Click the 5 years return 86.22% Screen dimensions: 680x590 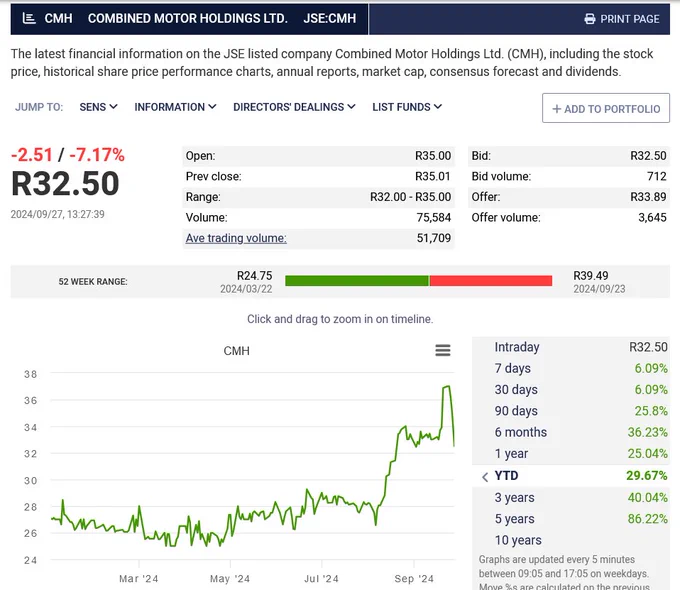pos(647,519)
